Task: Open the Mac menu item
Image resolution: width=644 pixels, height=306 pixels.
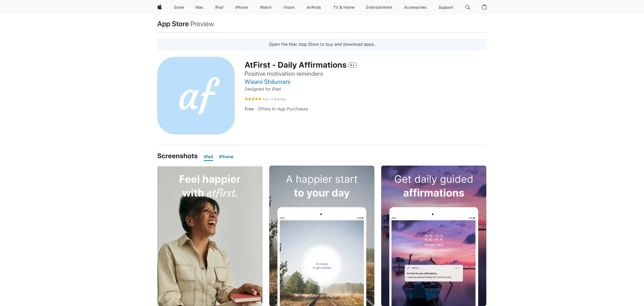Action: pos(199,7)
